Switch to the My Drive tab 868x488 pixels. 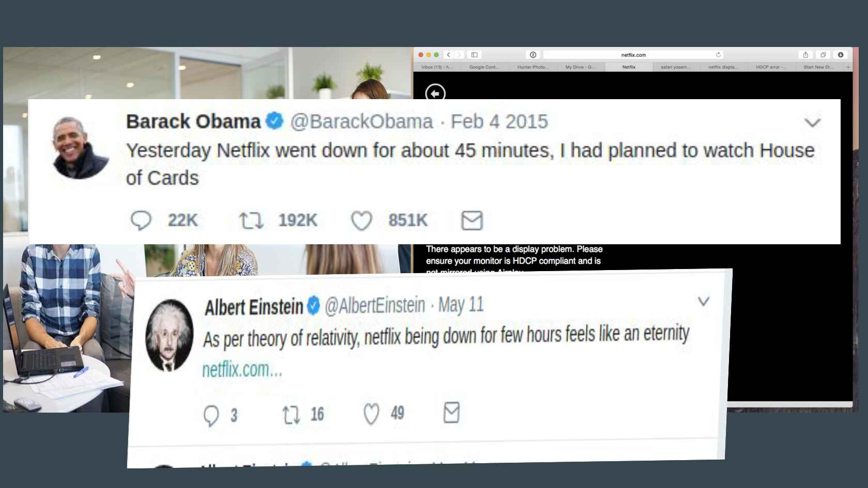(580, 67)
